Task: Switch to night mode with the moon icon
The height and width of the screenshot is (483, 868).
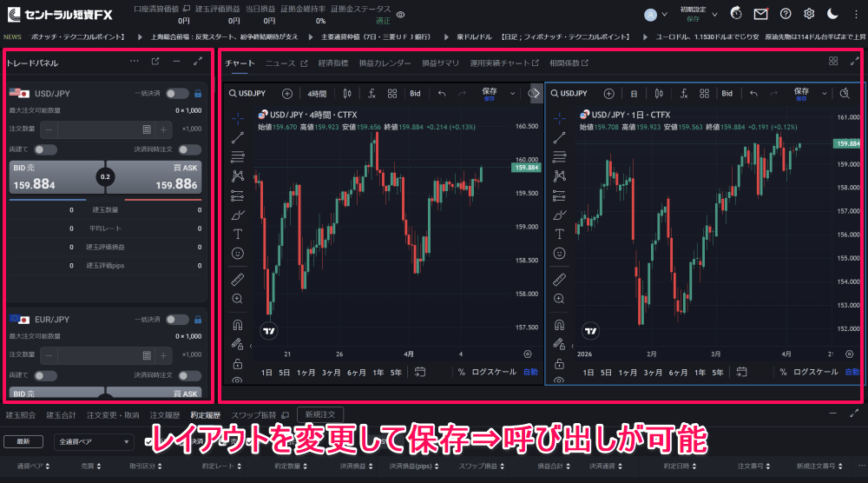Action: (x=832, y=14)
